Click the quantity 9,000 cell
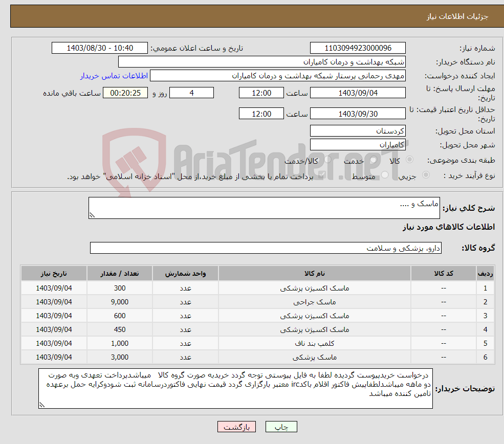This screenshot has height=444, width=504. [120, 302]
